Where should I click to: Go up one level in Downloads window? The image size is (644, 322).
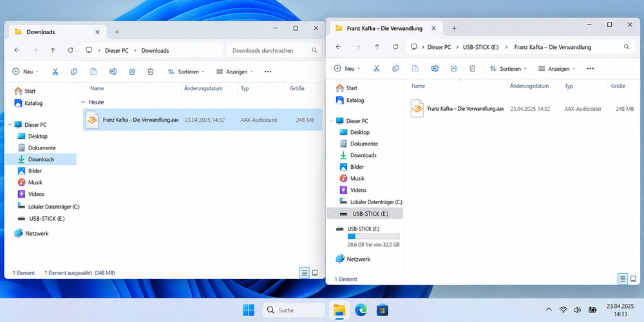(x=53, y=50)
